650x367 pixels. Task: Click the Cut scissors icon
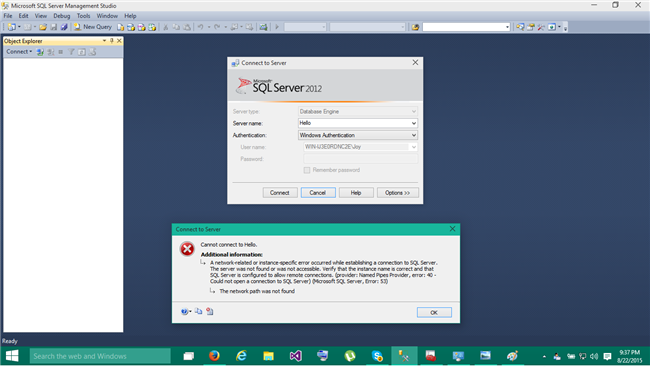click(x=165, y=27)
